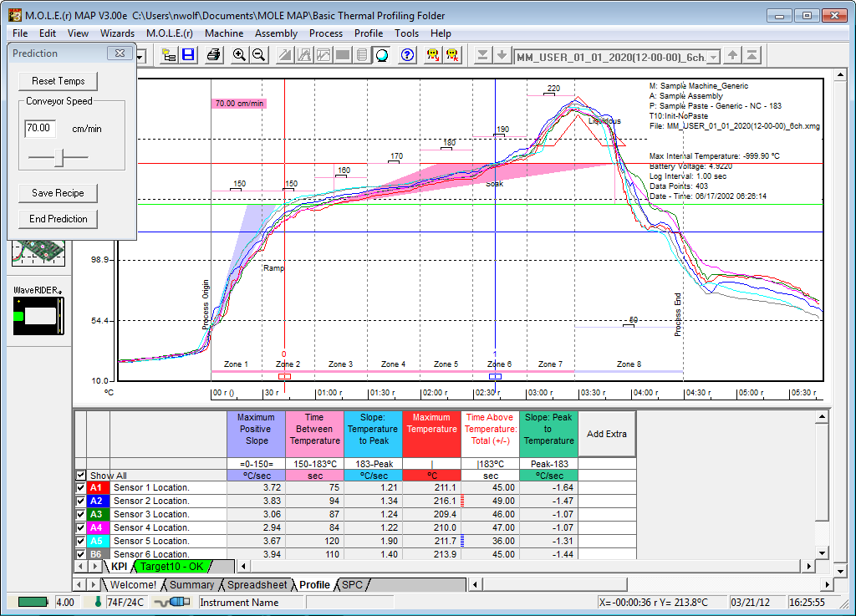This screenshot has height=616, width=856.
Task: Click the Save Recipe button
Action: click(59, 193)
